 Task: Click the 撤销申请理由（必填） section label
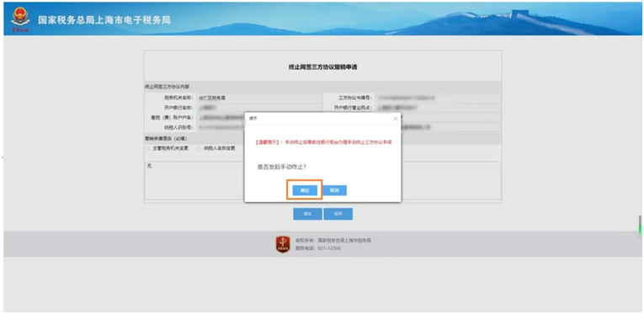(166, 139)
